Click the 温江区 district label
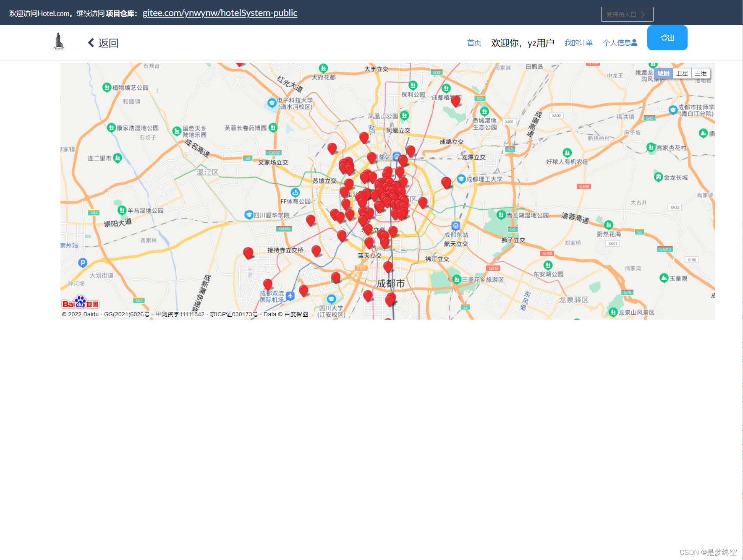This screenshot has width=743, height=560. 207,172
